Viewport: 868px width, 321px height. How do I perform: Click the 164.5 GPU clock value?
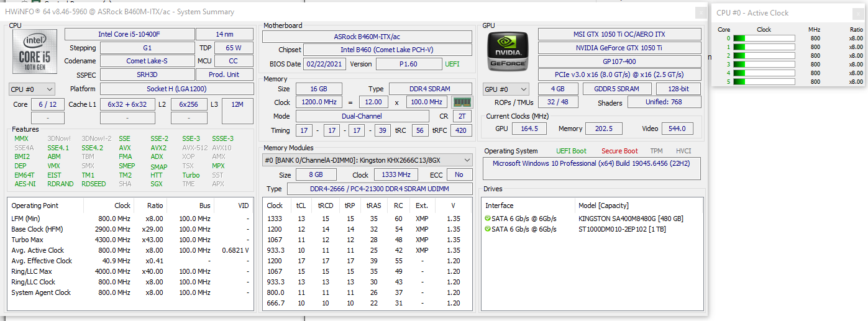pos(529,129)
